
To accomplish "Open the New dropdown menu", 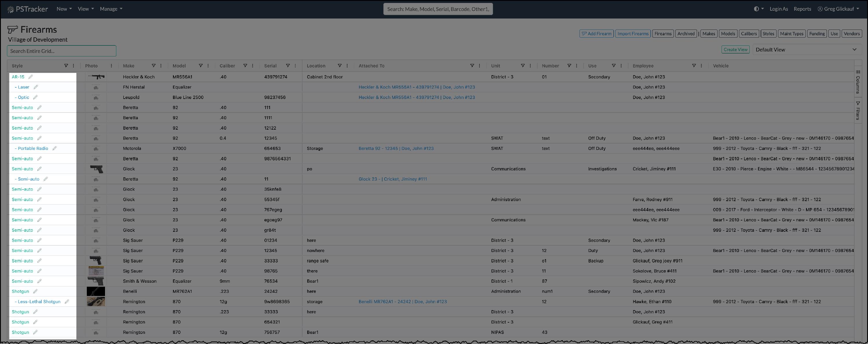I will [64, 9].
